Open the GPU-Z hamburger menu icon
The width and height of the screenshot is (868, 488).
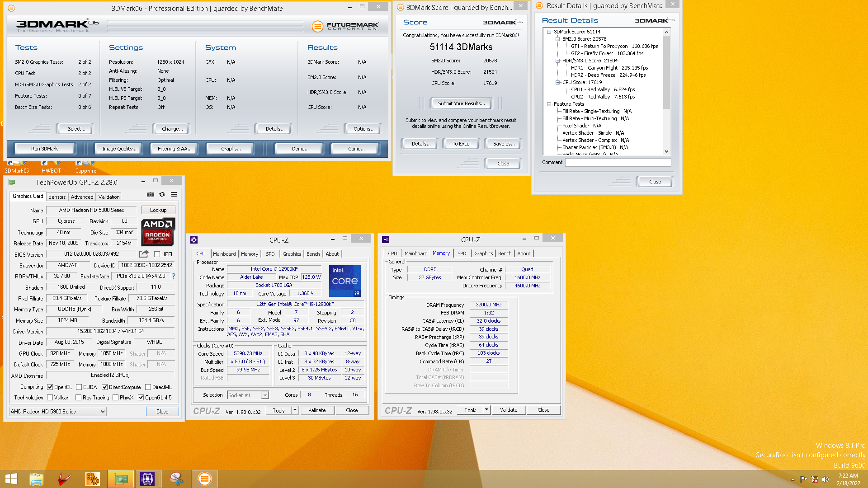tap(174, 194)
